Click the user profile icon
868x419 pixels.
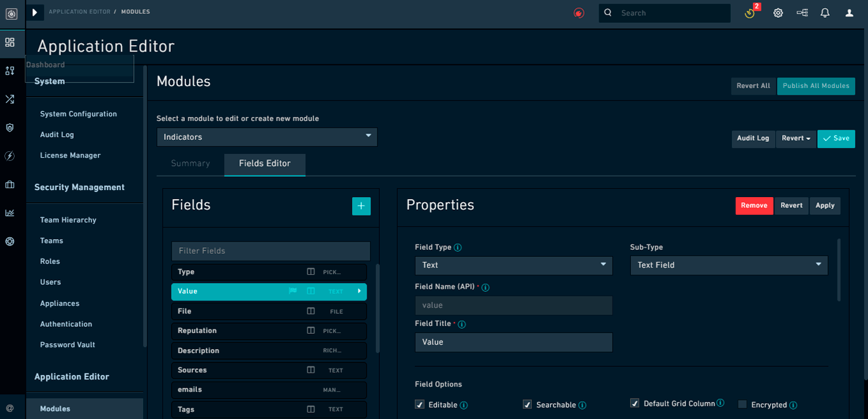click(x=849, y=13)
